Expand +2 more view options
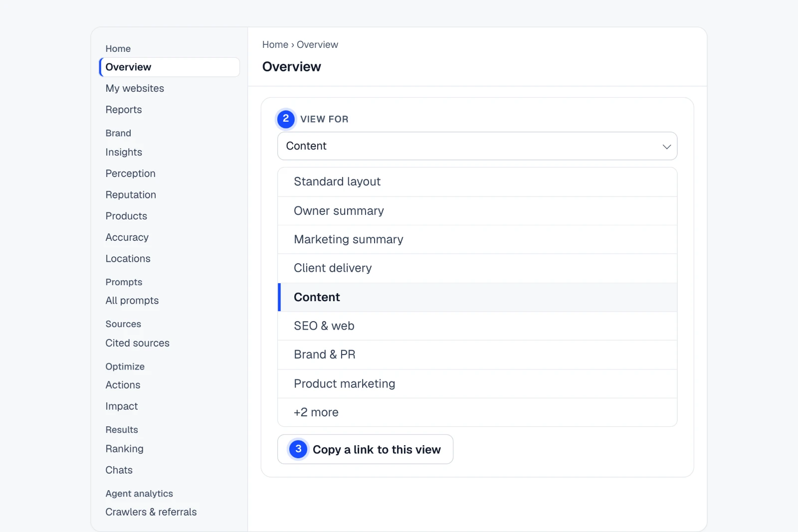The height and width of the screenshot is (532, 798). click(x=477, y=412)
